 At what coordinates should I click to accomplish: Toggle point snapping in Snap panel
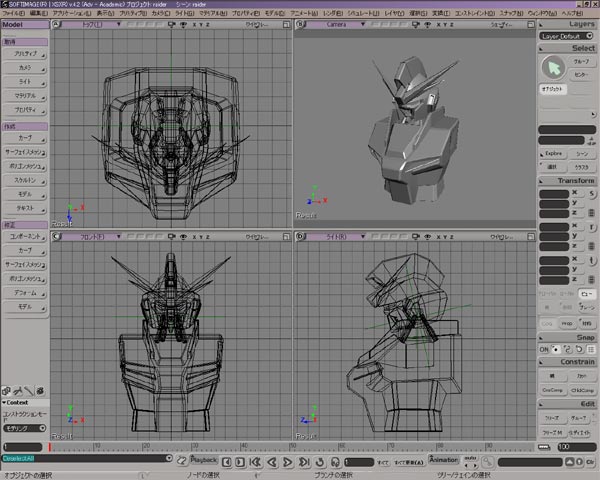click(556, 349)
